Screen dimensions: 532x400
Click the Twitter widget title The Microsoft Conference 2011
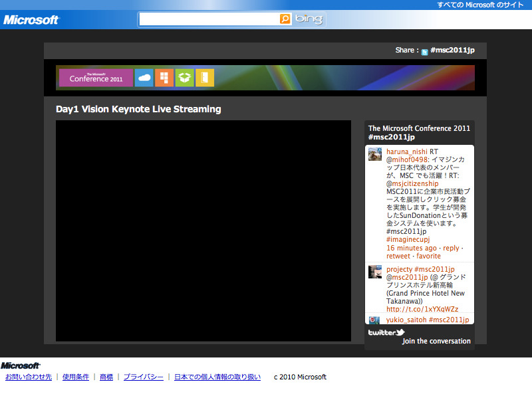pyautogui.click(x=419, y=128)
